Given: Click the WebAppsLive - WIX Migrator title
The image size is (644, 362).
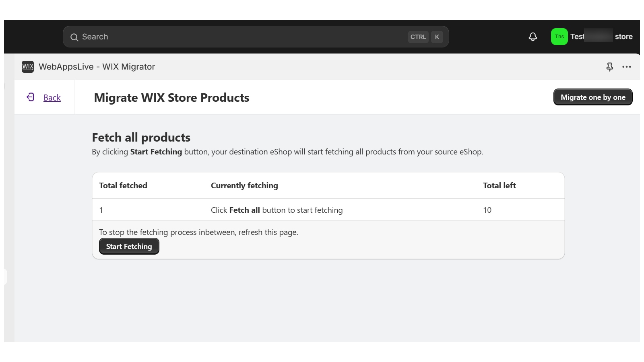Looking at the screenshot, I should pos(97,67).
